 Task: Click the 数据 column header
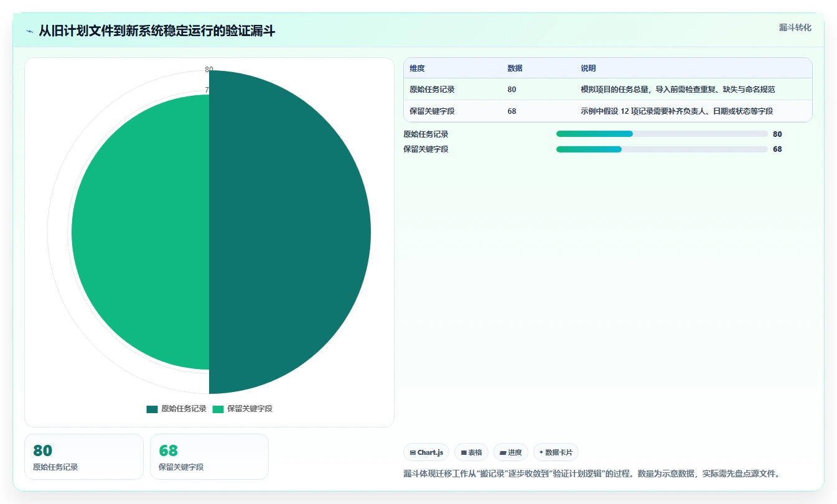(x=515, y=68)
